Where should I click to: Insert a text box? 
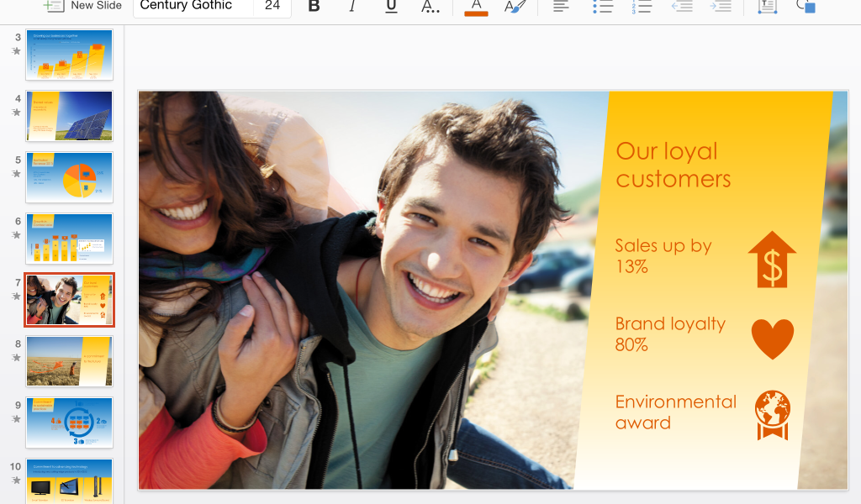767,7
